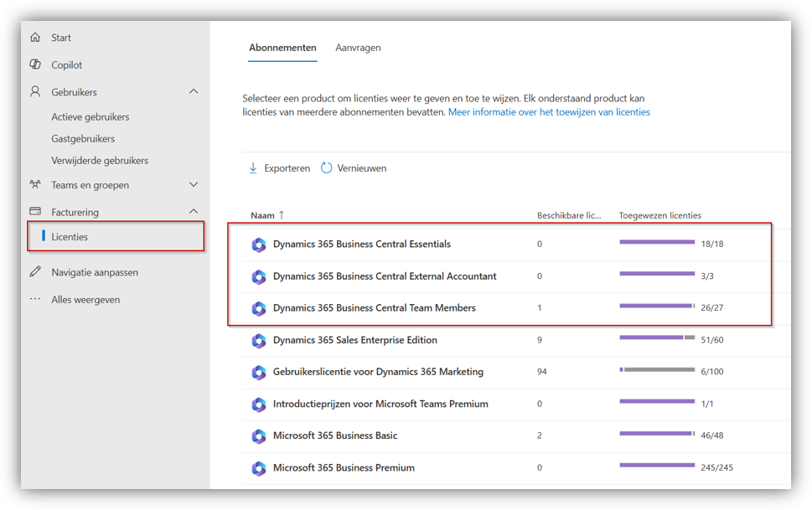This screenshot has width=812, height=510.
Task: Click the 46/48 license usage bar
Action: pyautogui.click(x=657, y=433)
